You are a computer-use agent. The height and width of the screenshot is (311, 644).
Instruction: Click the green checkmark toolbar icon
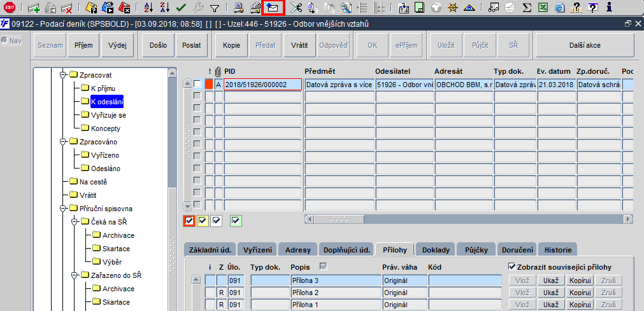click(x=181, y=7)
